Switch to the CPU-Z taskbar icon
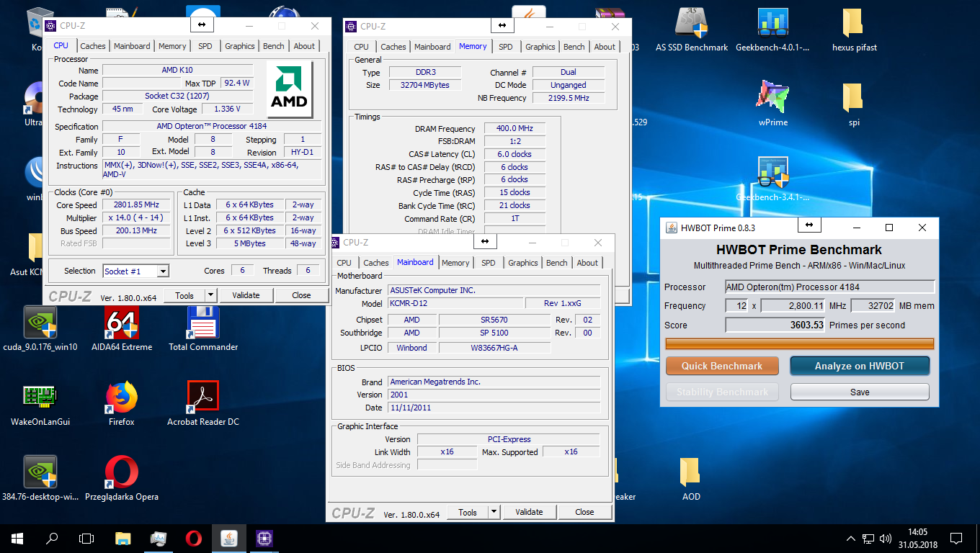Viewport: 980px width, 553px height. click(x=264, y=538)
